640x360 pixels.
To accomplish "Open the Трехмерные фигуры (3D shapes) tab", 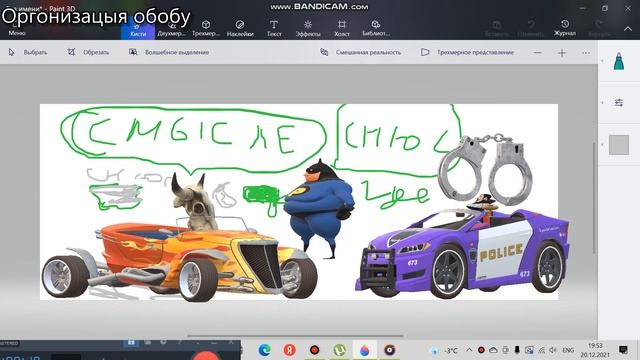I will pyautogui.click(x=206, y=30).
